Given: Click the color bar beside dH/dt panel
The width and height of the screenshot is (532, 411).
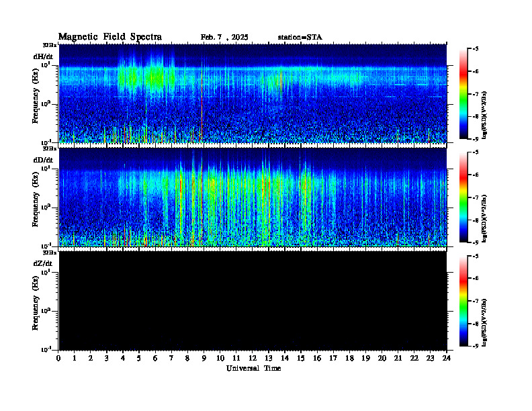Looking at the screenshot, I should [463, 94].
